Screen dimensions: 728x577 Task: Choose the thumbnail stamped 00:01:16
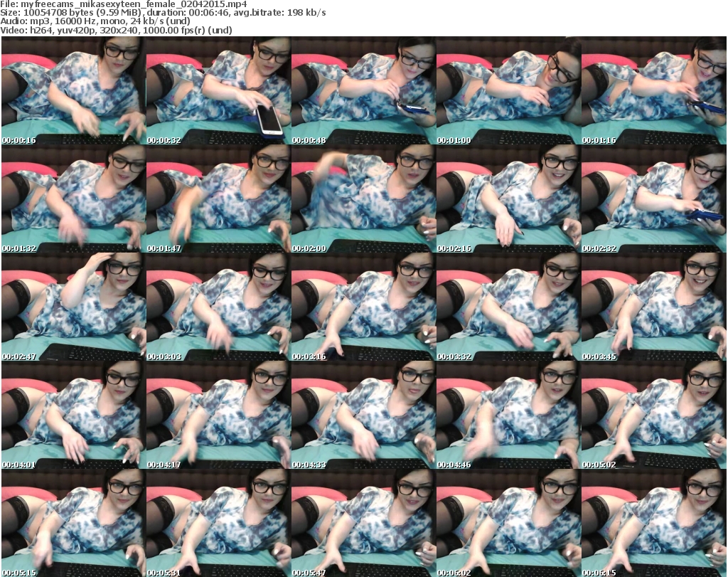click(654, 90)
